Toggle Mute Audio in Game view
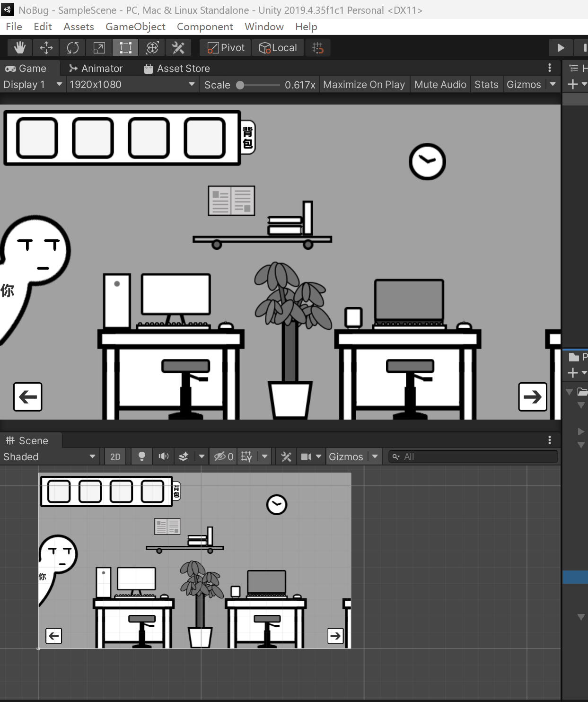Viewport: 588px width, 702px height. point(440,85)
